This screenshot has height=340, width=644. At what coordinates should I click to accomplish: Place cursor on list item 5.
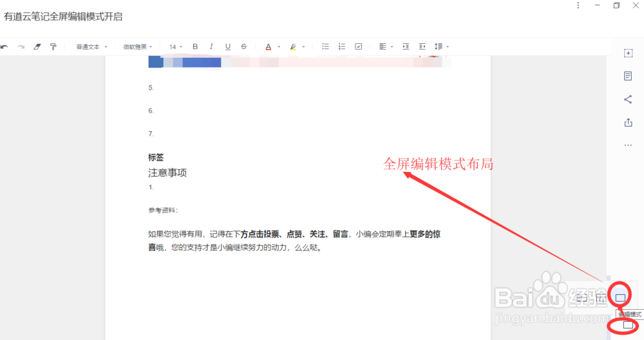[x=151, y=88]
